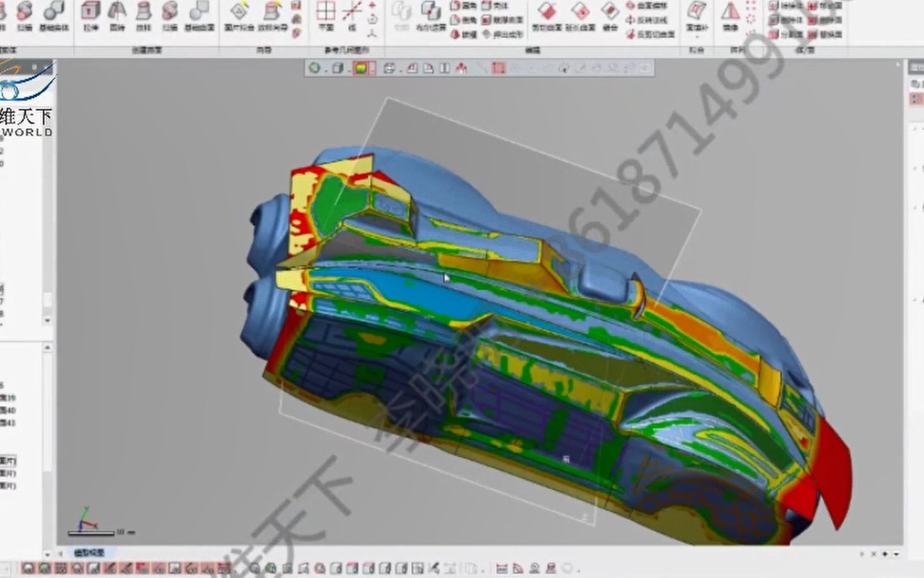The width and height of the screenshot is (924, 578).
Task: Click the feature tree's vertical scrollbar thumb
Action: tap(47, 301)
